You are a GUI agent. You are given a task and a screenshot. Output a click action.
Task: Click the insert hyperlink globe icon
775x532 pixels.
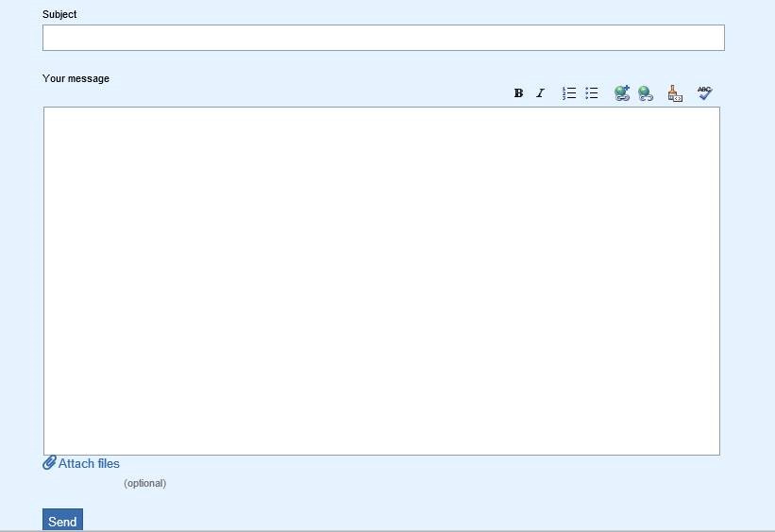coord(622,93)
